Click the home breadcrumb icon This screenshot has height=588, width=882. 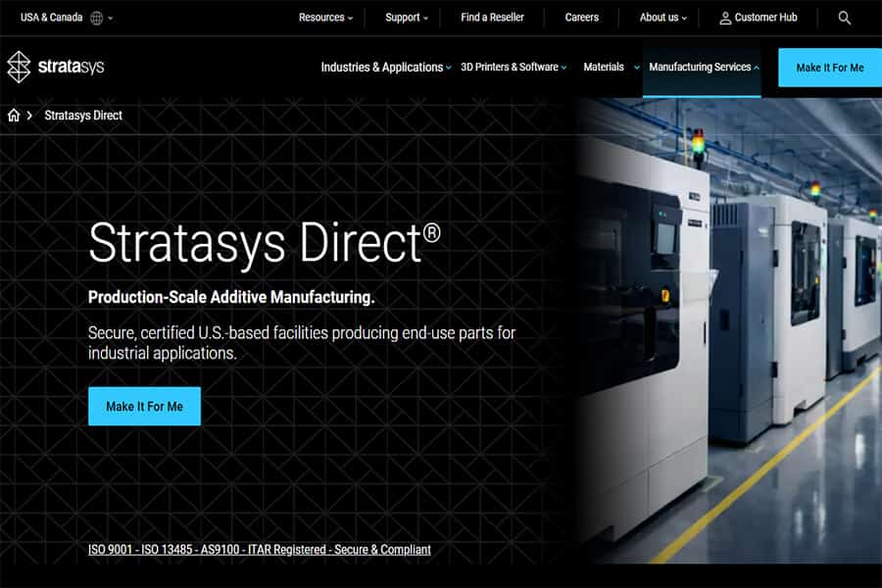[x=14, y=116]
